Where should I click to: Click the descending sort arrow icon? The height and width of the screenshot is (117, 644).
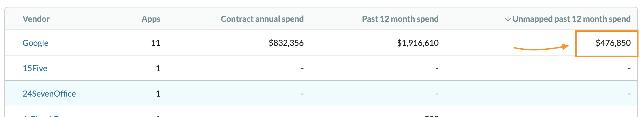[508, 19]
